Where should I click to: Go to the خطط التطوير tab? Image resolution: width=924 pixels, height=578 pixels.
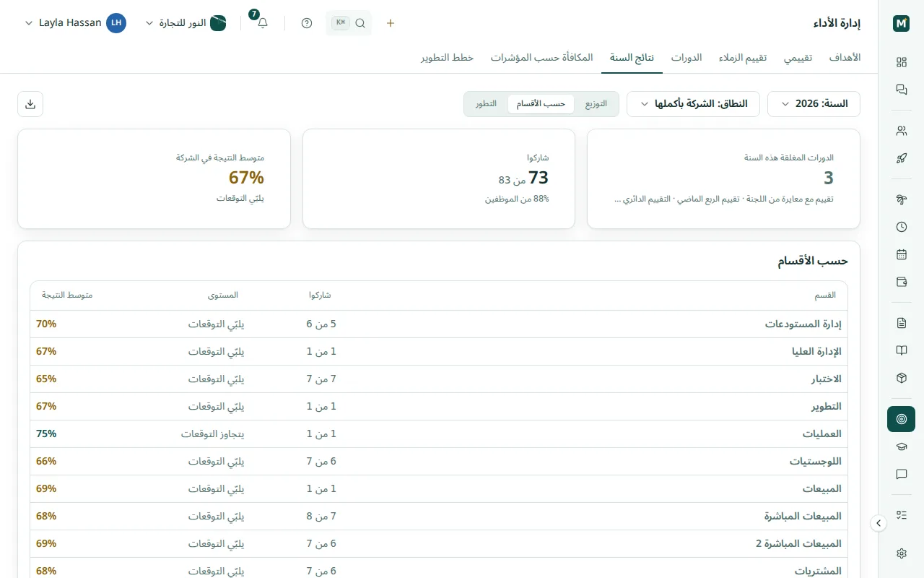click(x=448, y=58)
